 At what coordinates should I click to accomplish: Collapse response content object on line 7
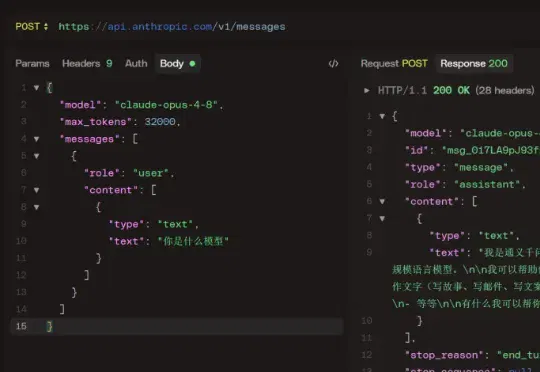382,218
